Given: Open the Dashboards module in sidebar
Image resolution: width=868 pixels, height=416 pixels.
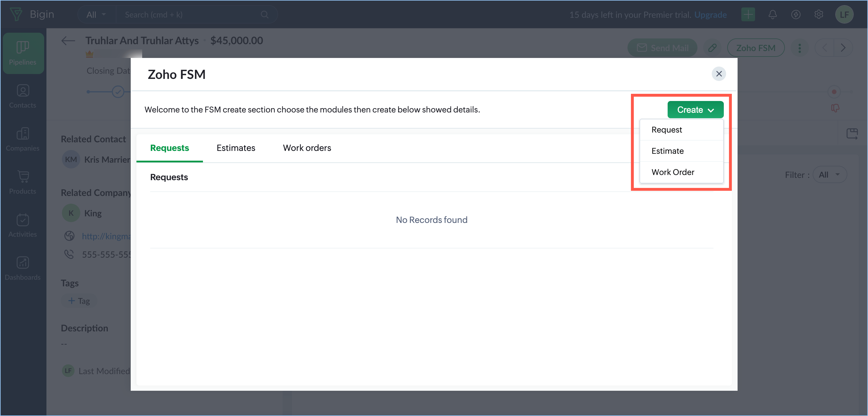Looking at the screenshot, I should (x=23, y=268).
